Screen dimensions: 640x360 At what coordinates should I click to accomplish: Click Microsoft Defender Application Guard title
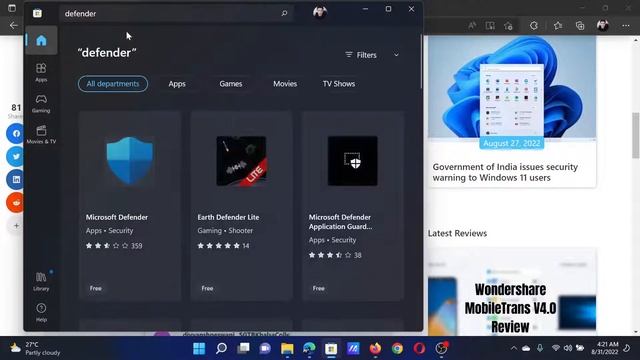(340, 222)
